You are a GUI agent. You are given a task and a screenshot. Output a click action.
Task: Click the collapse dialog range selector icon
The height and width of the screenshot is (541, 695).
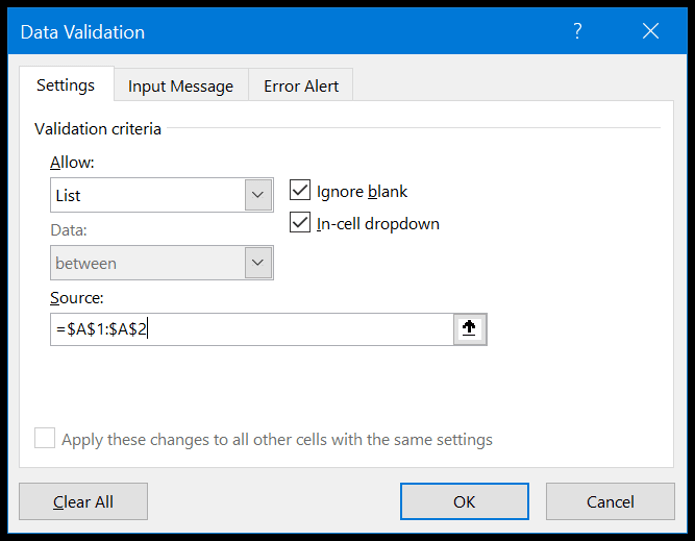pyautogui.click(x=470, y=329)
